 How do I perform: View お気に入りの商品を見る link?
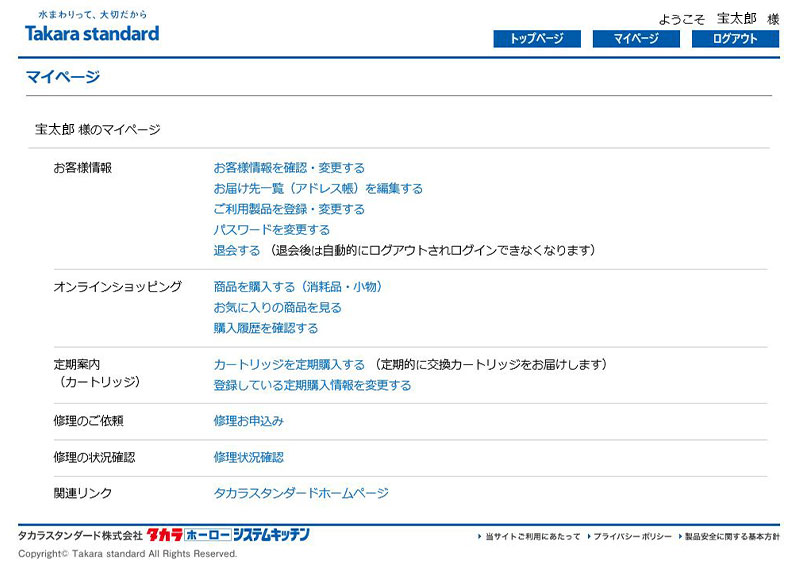(277, 308)
